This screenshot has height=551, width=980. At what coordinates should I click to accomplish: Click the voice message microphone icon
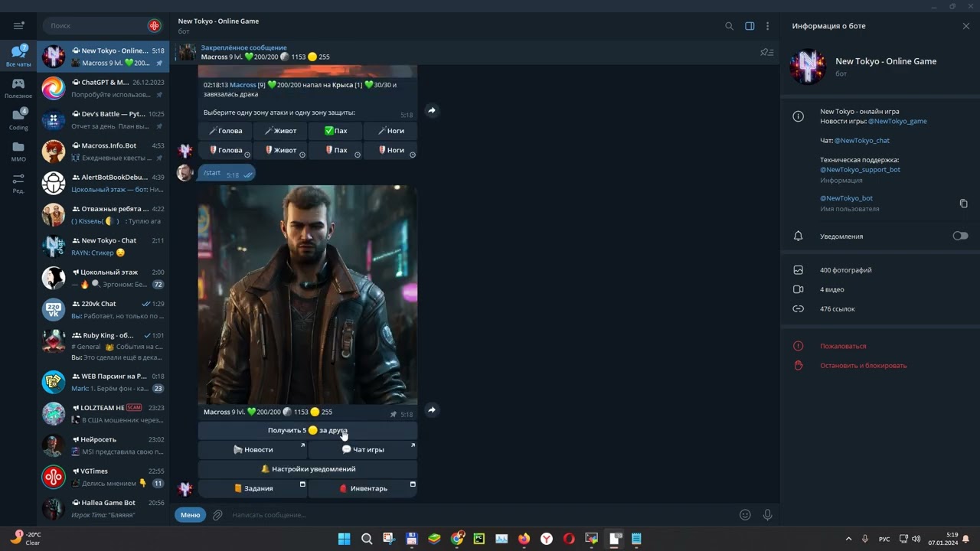(x=767, y=515)
